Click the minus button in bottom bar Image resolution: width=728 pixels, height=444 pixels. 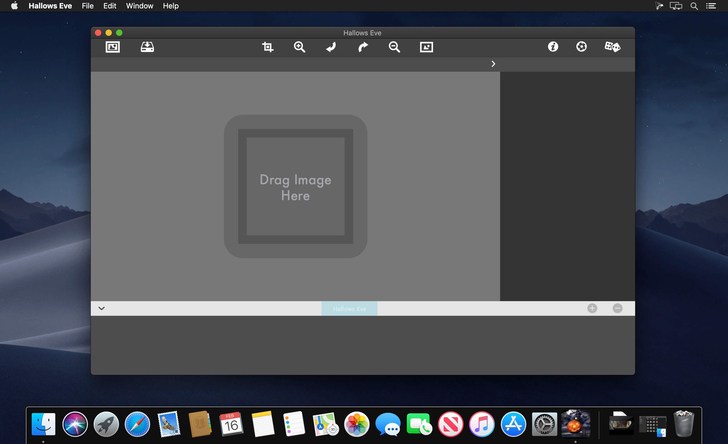(617, 308)
